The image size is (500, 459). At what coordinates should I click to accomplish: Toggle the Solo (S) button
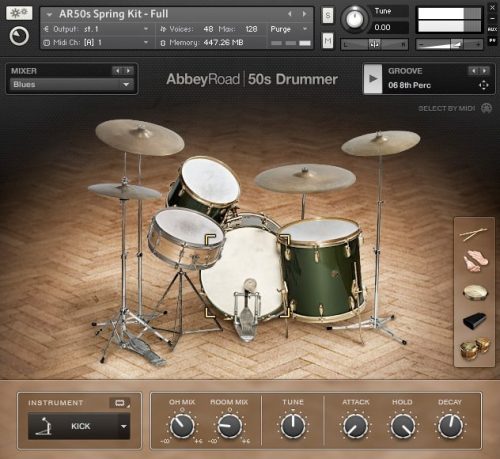(x=328, y=15)
